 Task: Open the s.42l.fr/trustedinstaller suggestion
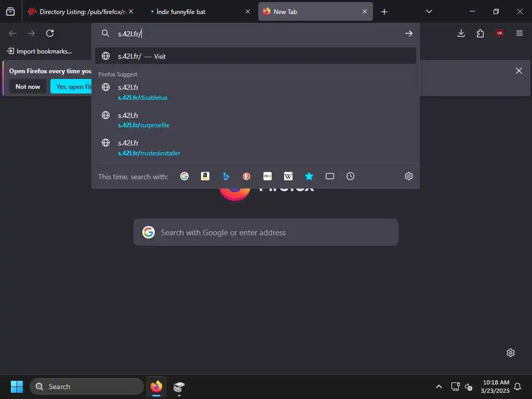[x=256, y=148]
